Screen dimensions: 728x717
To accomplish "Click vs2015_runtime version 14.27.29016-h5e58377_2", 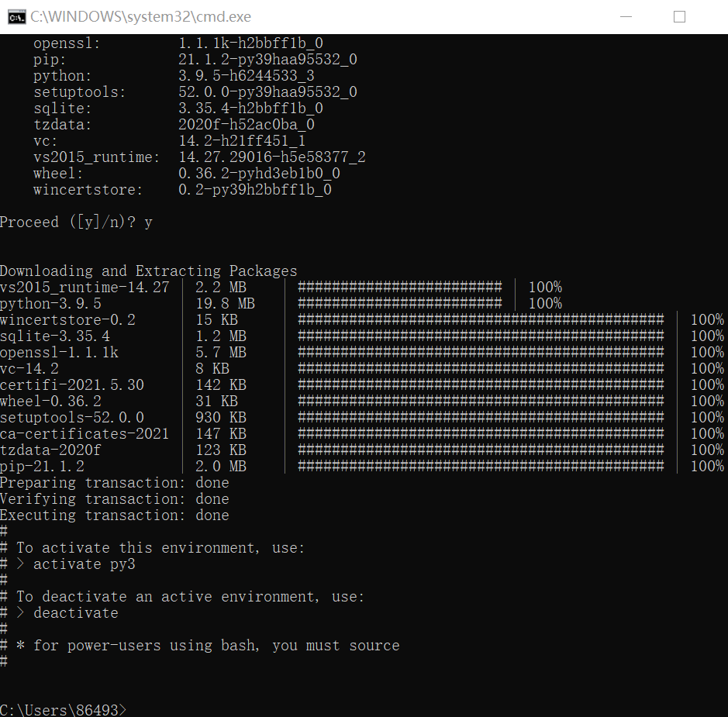I will [272, 157].
